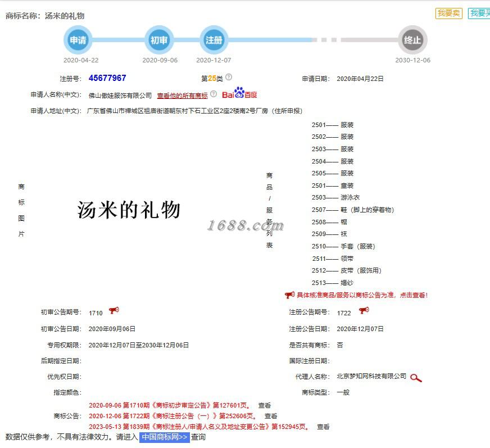
Task: Click the 注册公告日期 value 2020年12月07日
Action: point(360,329)
